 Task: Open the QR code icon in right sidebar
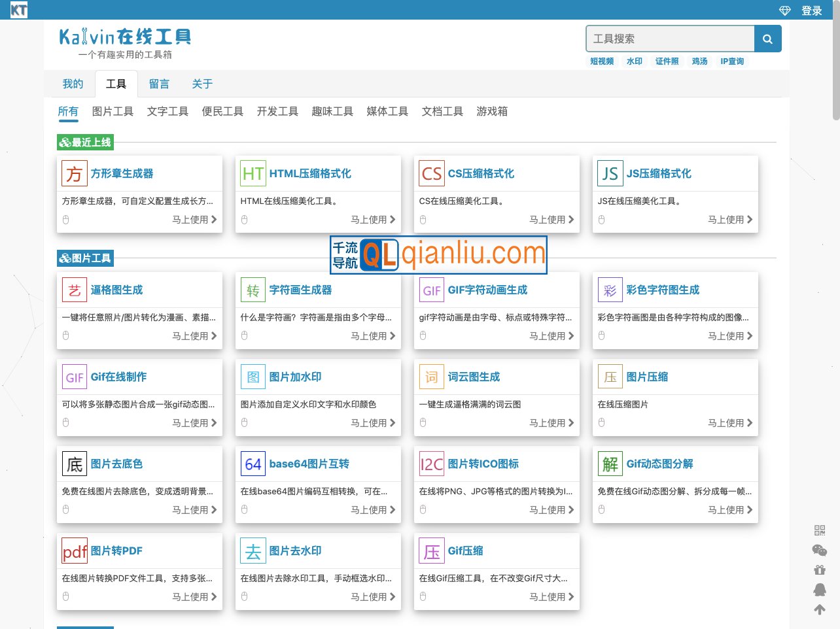coord(820,530)
